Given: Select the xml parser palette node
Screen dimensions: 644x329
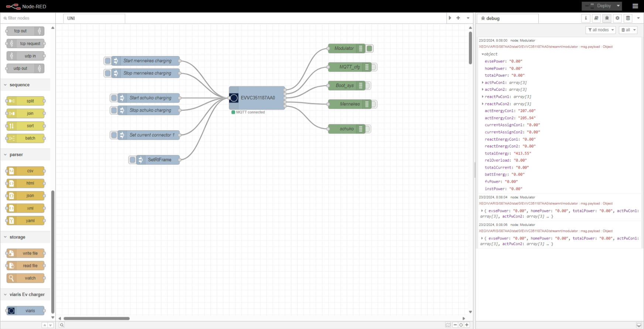Looking at the screenshot, I should point(25,208).
